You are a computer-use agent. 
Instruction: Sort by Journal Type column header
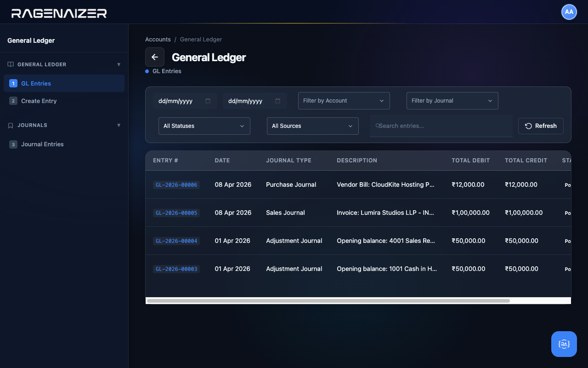tap(288, 161)
